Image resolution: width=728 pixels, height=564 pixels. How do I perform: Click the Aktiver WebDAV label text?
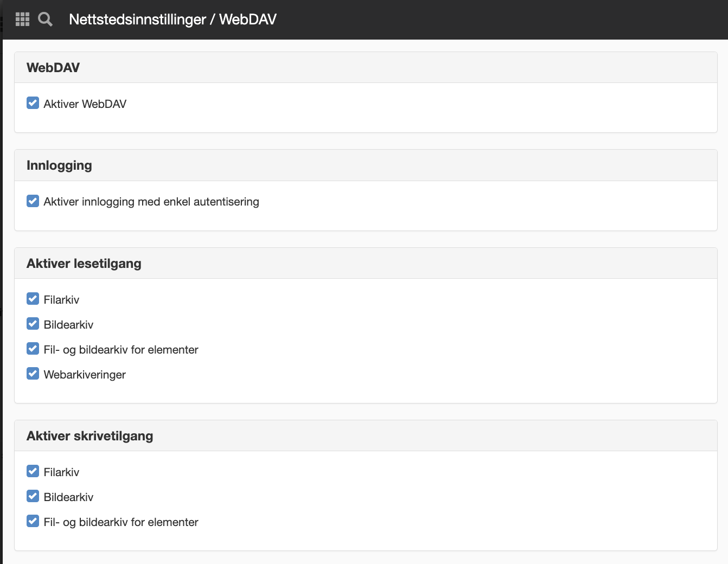pos(85,104)
